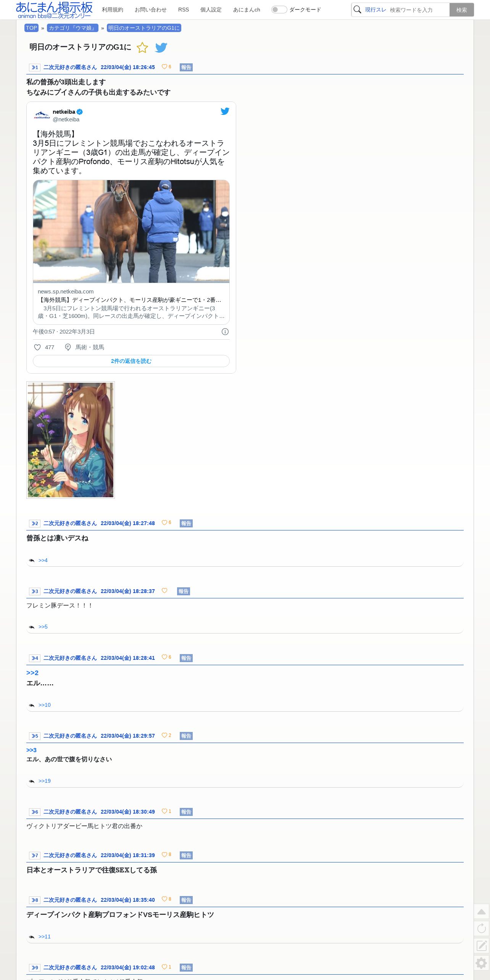The width and height of the screenshot is (490, 980).
Task: Go to TOP breadcrumb
Action: click(31, 28)
